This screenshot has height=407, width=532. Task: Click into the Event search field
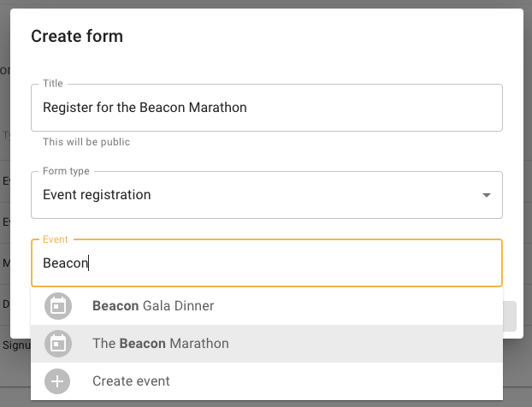(291, 263)
